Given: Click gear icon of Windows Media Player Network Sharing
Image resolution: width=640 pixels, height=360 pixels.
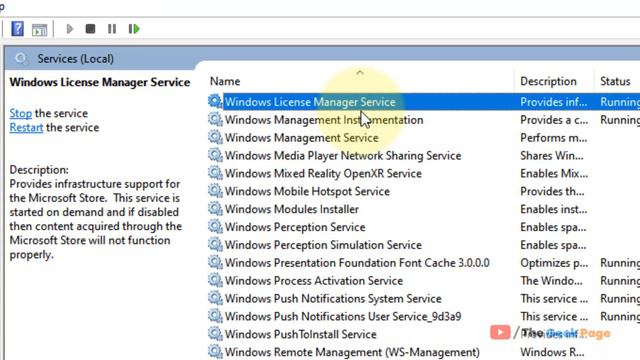Looking at the screenshot, I should [215, 155].
